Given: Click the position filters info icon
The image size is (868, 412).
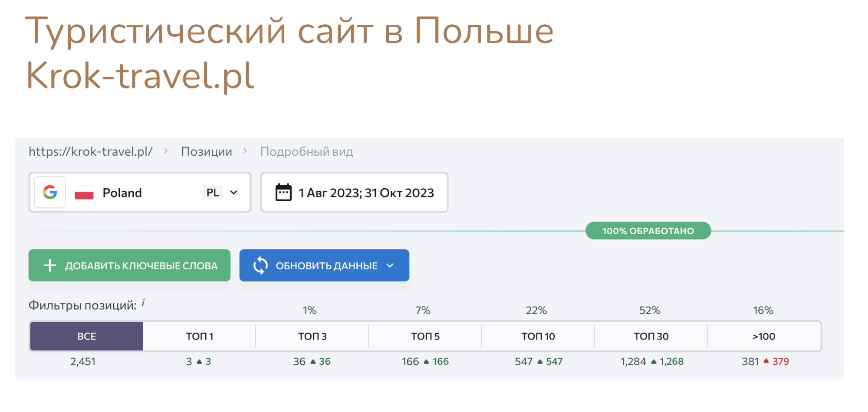Looking at the screenshot, I should [x=143, y=303].
